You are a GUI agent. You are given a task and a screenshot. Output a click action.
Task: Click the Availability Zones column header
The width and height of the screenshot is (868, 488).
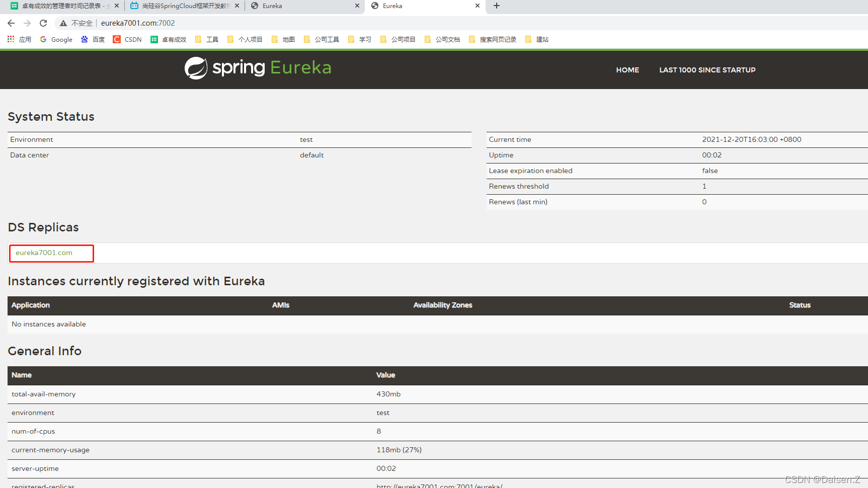coord(443,305)
